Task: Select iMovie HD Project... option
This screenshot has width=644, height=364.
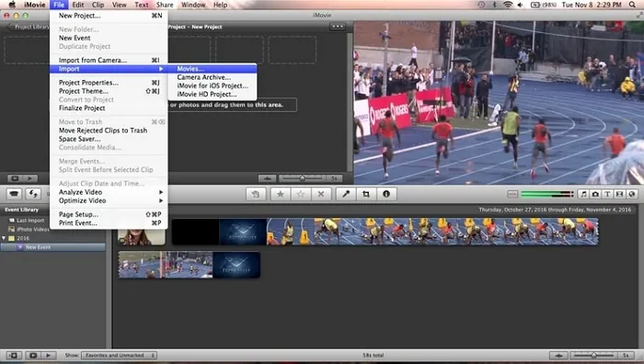Action: pos(213,94)
